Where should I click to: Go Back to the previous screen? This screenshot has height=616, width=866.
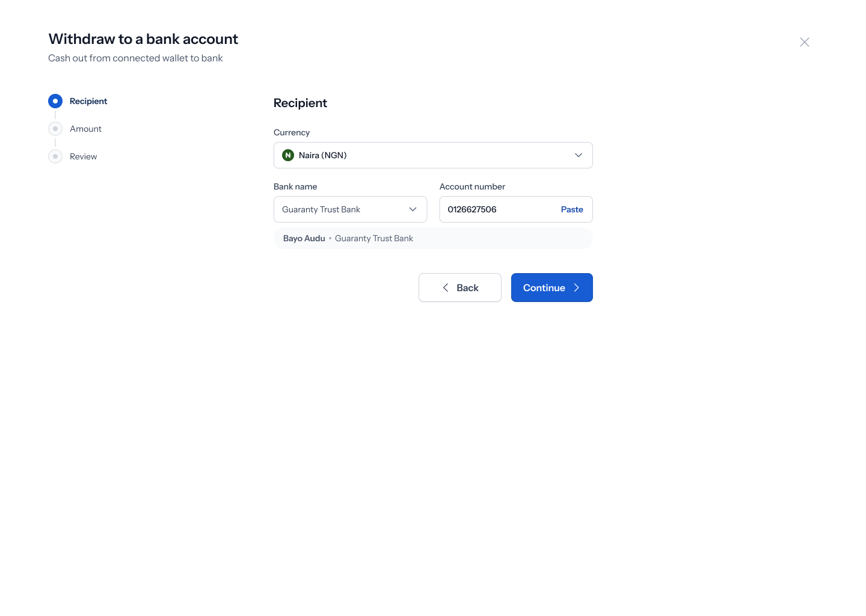(460, 288)
